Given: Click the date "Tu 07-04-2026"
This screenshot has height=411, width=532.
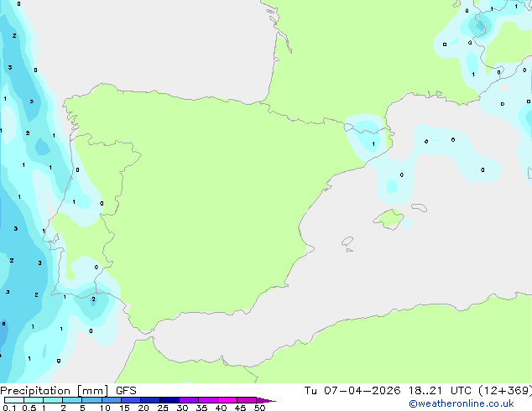Looking at the screenshot, I should (x=352, y=391).
